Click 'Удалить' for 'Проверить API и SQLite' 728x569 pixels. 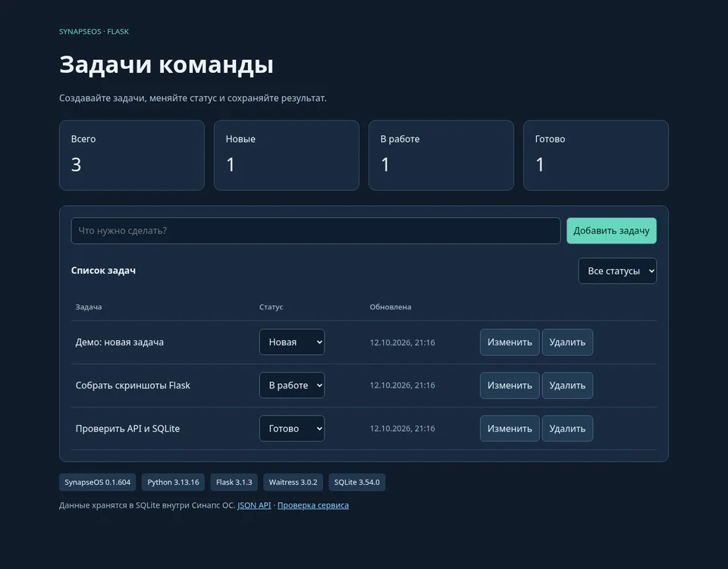coord(567,428)
